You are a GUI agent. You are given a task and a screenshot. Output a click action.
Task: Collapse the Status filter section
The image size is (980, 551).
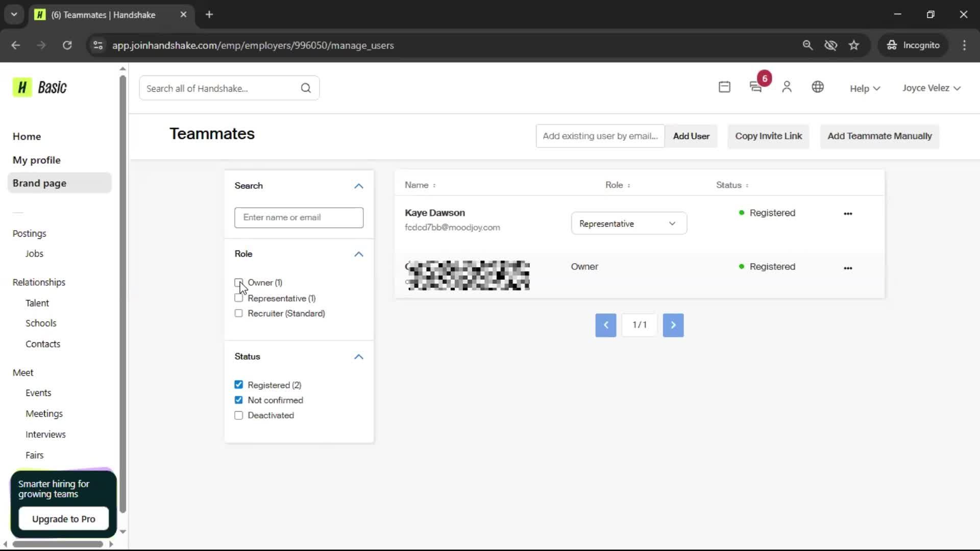pyautogui.click(x=359, y=357)
